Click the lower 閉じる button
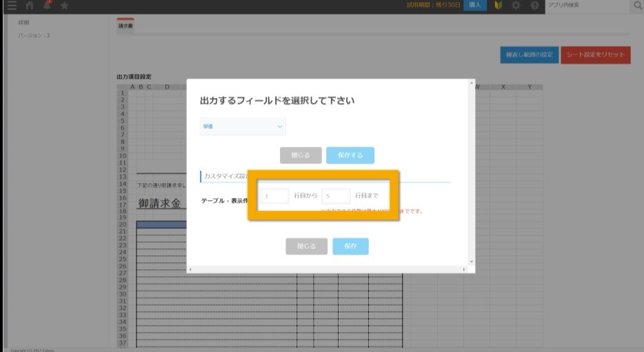Image resolution: width=644 pixels, height=352 pixels. [x=306, y=246]
